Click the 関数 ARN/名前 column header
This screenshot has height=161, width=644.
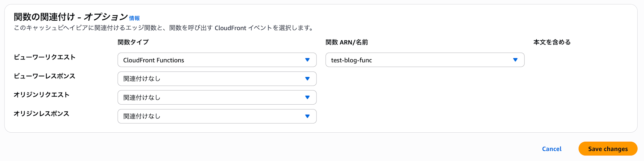[346, 42]
